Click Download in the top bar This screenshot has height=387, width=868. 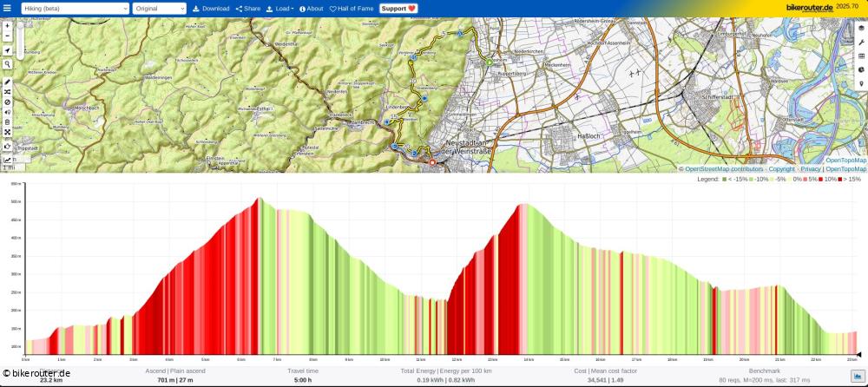tap(211, 9)
